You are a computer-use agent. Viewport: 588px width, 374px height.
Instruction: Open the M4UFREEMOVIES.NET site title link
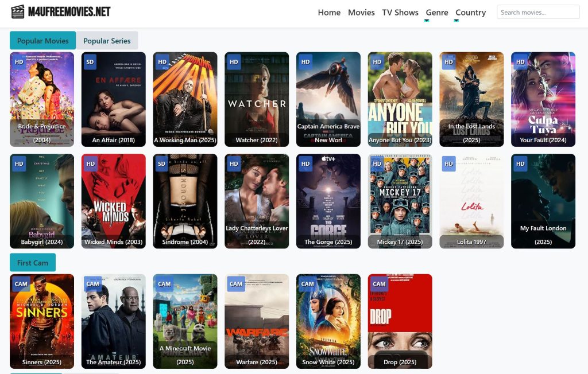[69, 11]
